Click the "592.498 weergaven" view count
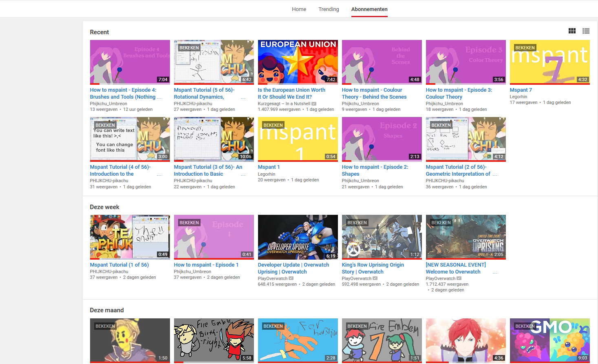Screen dimensions: 598x364 click(361, 284)
